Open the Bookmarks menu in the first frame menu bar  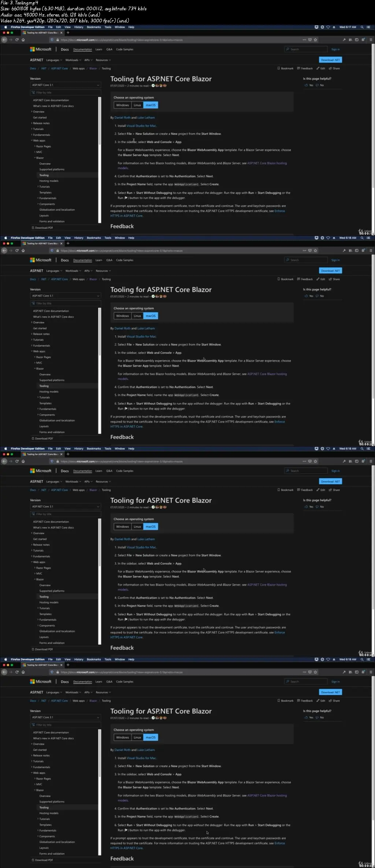(94, 27)
